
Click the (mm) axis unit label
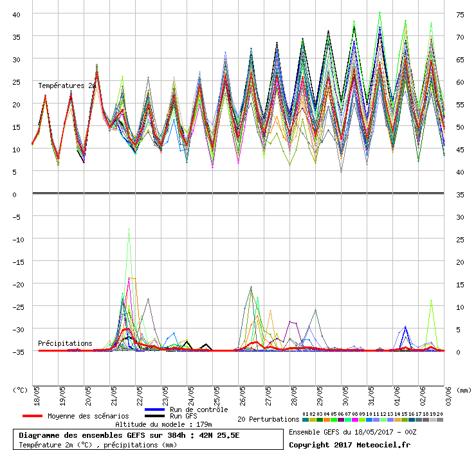coord(464,390)
